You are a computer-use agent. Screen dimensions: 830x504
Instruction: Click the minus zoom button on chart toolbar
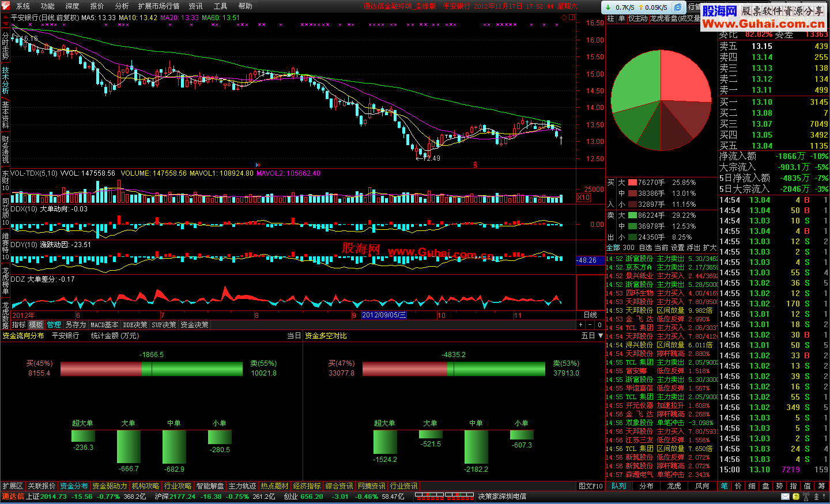coord(590,325)
